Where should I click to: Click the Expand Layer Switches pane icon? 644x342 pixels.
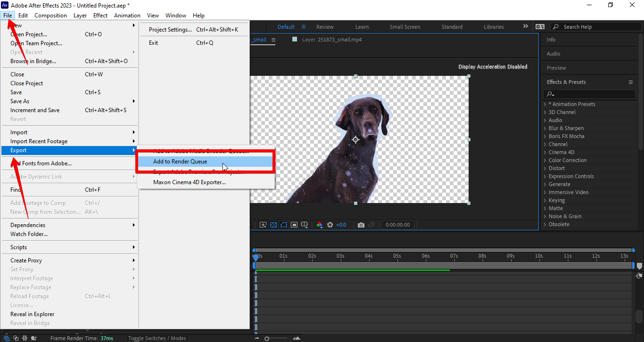(x=6, y=338)
